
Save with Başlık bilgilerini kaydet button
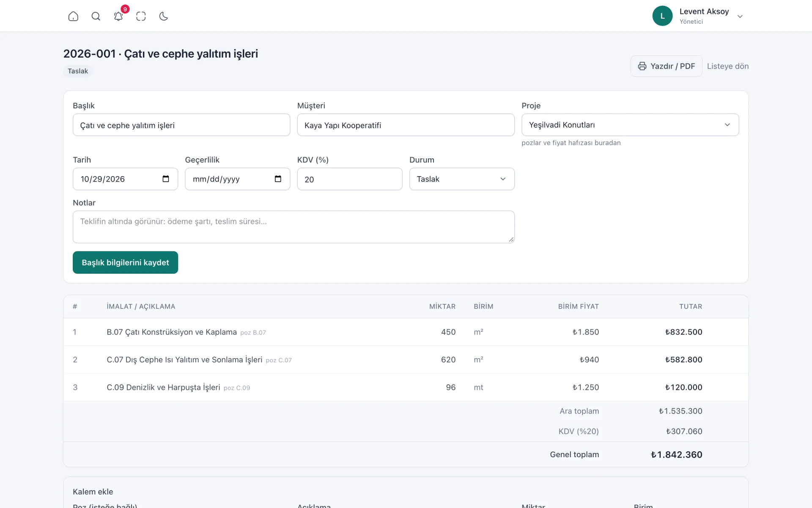[x=125, y=262]
